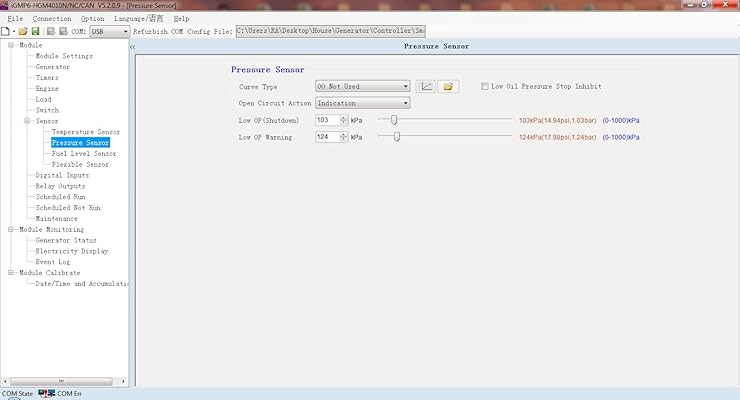Open the curve graph editor icon
This screenshot has width=740, height=400.
[x=426, y=86]
